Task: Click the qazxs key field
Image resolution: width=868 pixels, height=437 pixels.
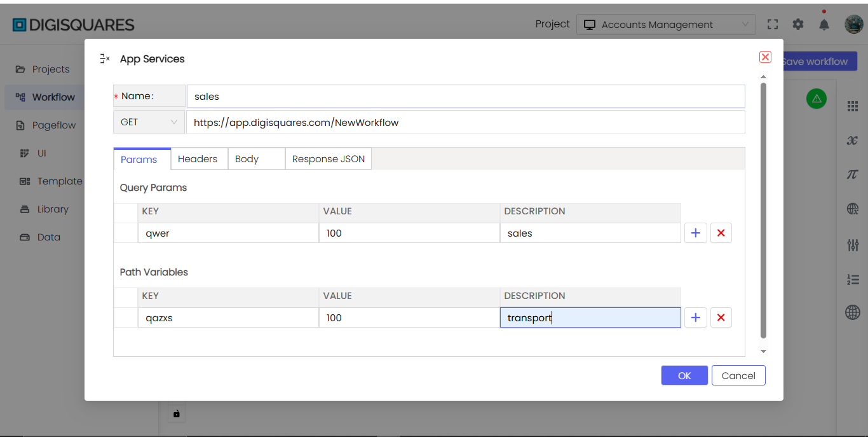Action: pos(228,317)
